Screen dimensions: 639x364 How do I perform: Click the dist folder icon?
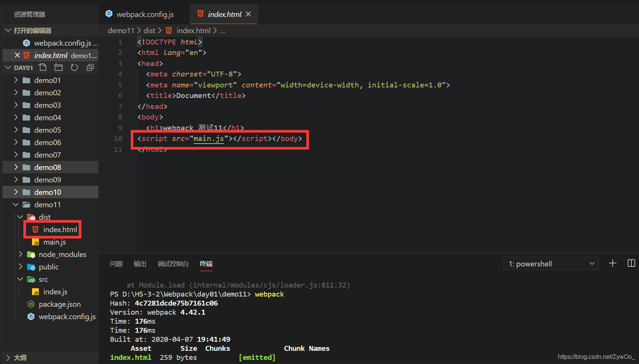(x=31, y=217)
